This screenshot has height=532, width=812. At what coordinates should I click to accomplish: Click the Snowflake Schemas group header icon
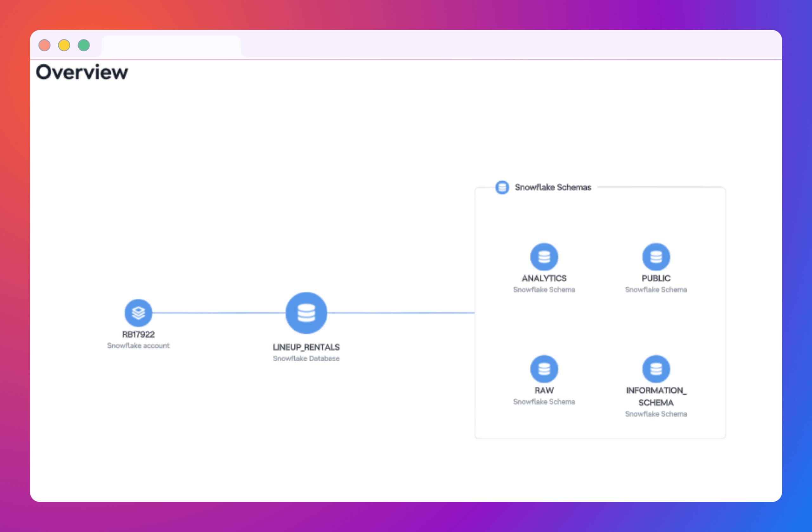click(x=502, y=187)
